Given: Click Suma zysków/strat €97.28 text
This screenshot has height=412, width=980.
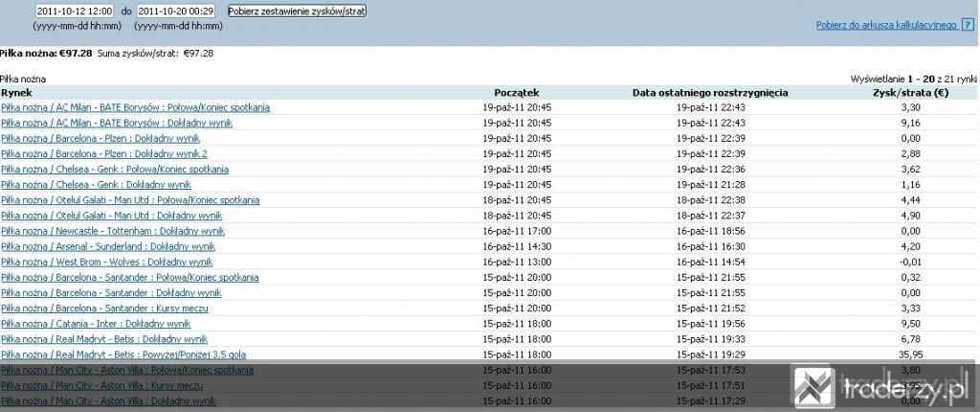Looking at the screenshot, I should 155,54.
